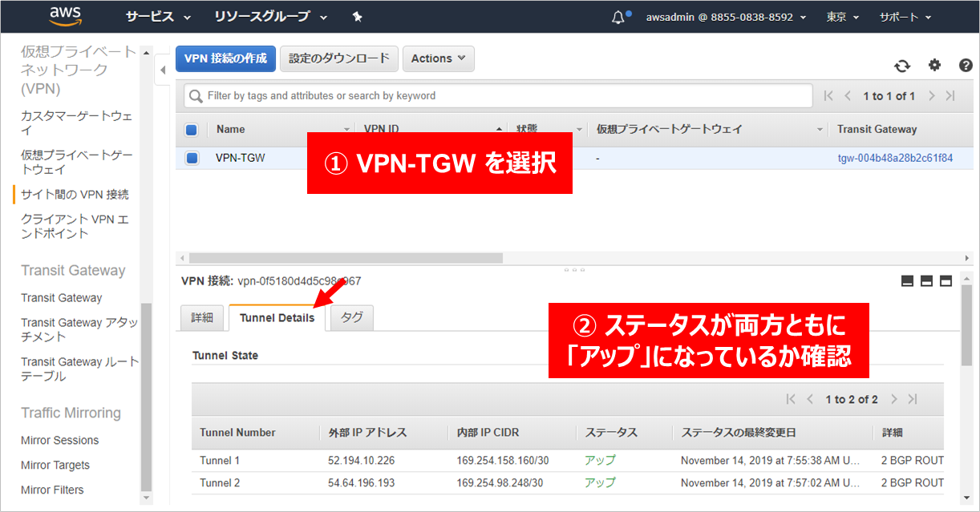Viewport: 980px width, 512px height.
Task: Click the VPN 接続の作成 button
Action: tap(225, 58)
